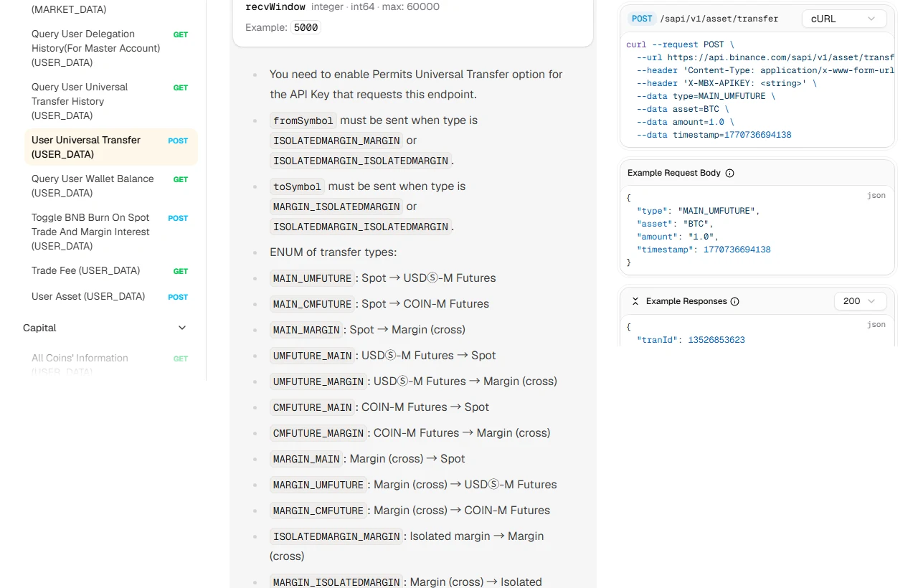Click MARGIN_MAIN in the transfer types list
The height and width of the screenshot is (588, 918).
click(x=306, y=459)
